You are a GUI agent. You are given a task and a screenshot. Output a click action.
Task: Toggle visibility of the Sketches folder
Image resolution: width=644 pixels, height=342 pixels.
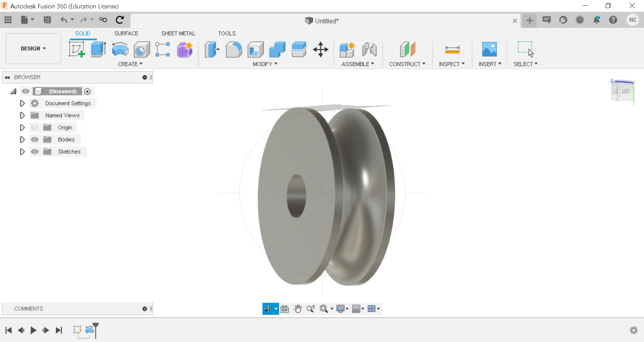[35, 152]
